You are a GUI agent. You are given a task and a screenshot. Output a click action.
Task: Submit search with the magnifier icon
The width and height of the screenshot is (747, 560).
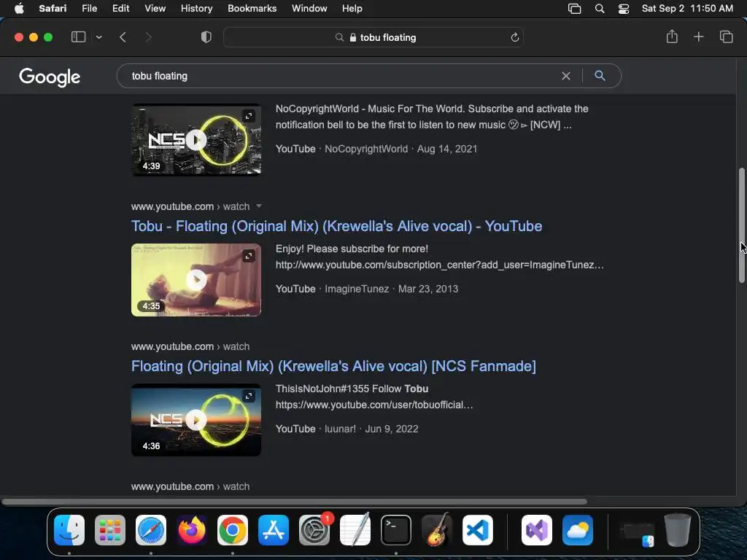coord(600,76)
